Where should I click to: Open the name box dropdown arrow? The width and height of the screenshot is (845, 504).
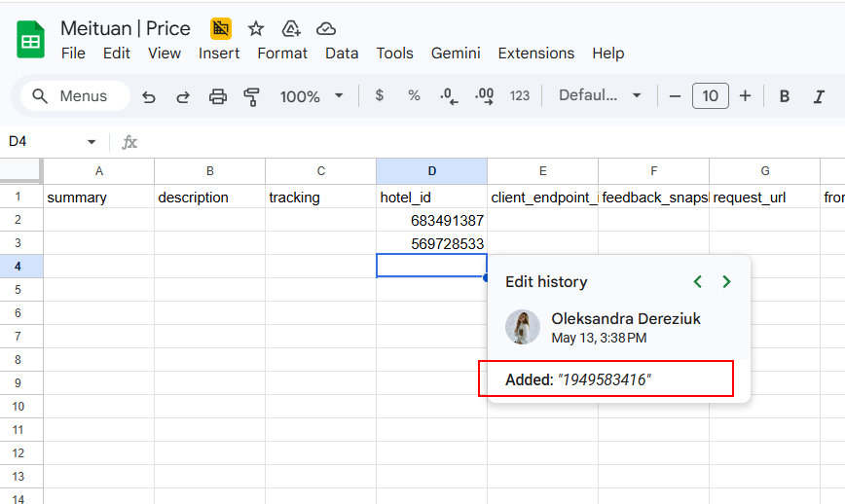click(92, 142)
